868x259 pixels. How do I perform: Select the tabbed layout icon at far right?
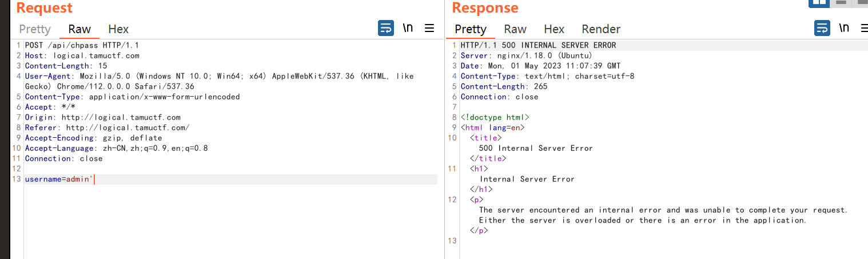pos(860,2)
